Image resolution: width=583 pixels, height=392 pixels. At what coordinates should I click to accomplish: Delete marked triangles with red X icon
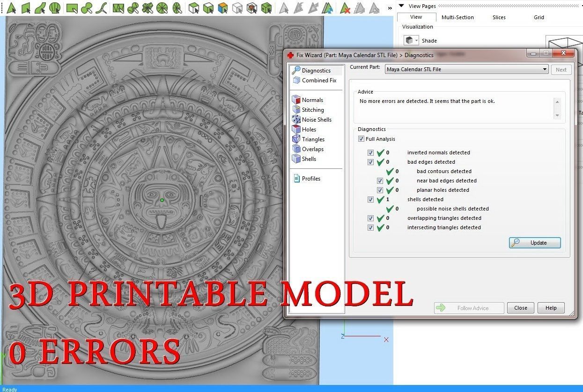(345, 8)
